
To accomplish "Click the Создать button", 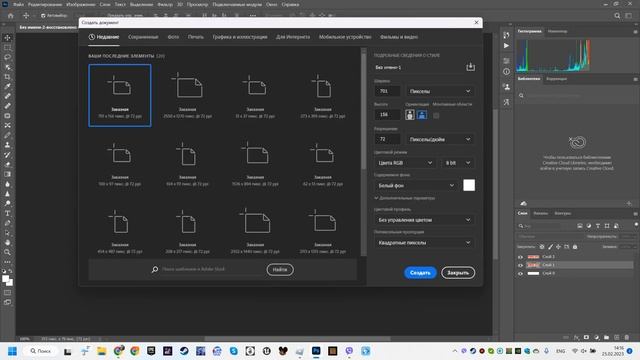I will click(x=420, y=273).
